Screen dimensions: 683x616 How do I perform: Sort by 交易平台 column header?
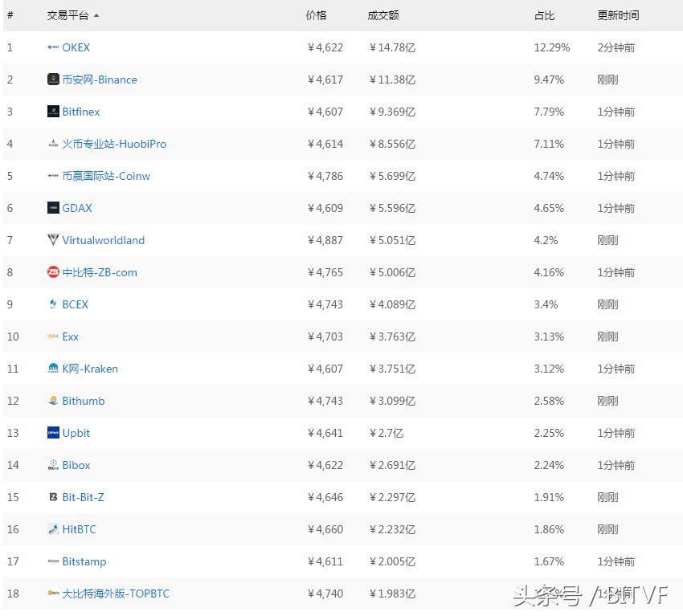coord(68,16)
